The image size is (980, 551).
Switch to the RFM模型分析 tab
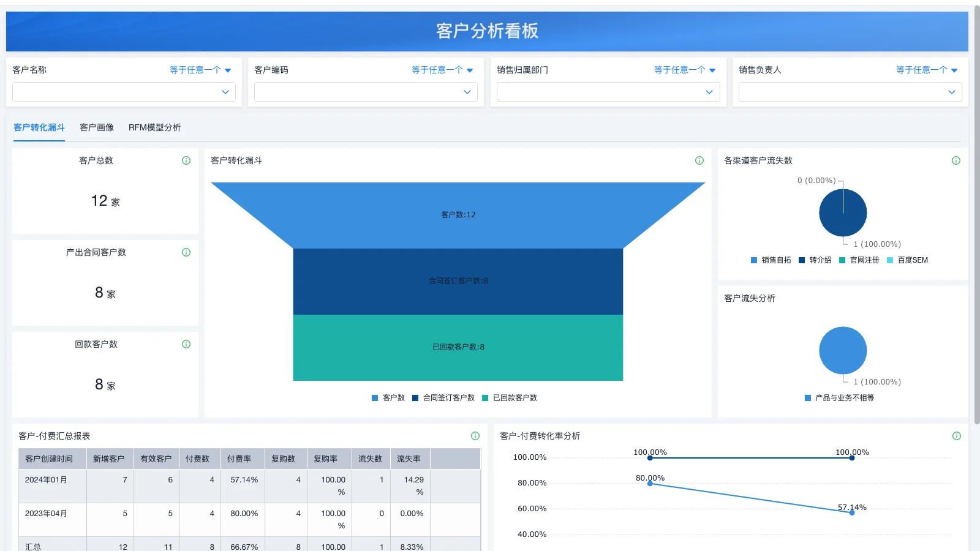(x=156, y=127)
